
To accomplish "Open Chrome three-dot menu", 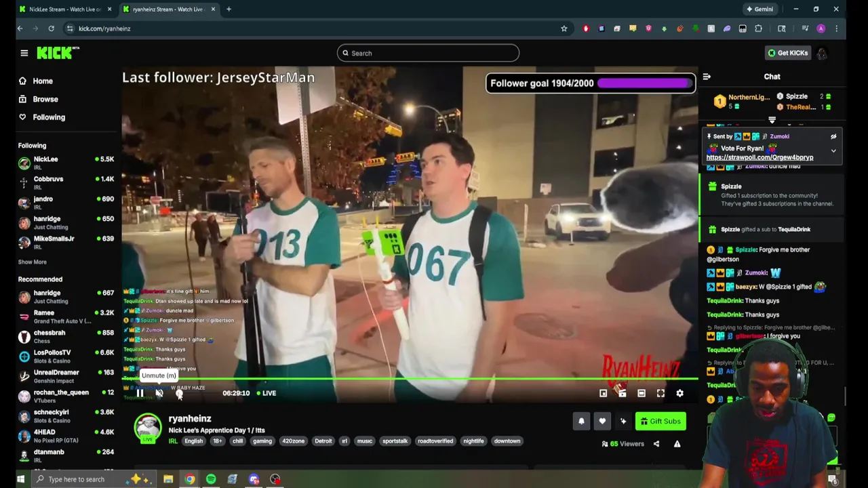I will (836, 28).
